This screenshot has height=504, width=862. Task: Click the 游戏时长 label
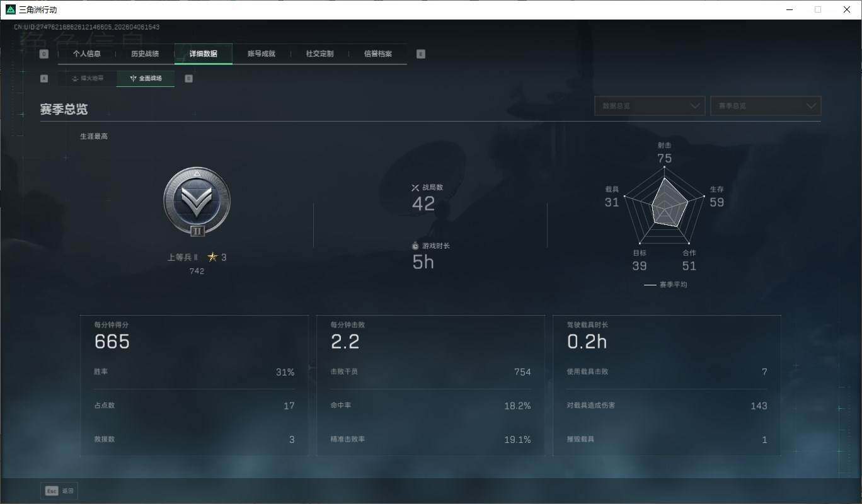pos(436,246)
